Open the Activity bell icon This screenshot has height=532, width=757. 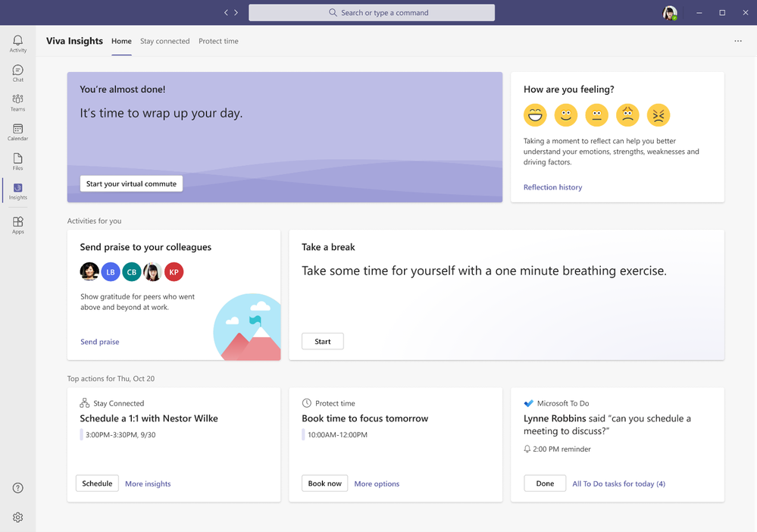click(18, 43)
